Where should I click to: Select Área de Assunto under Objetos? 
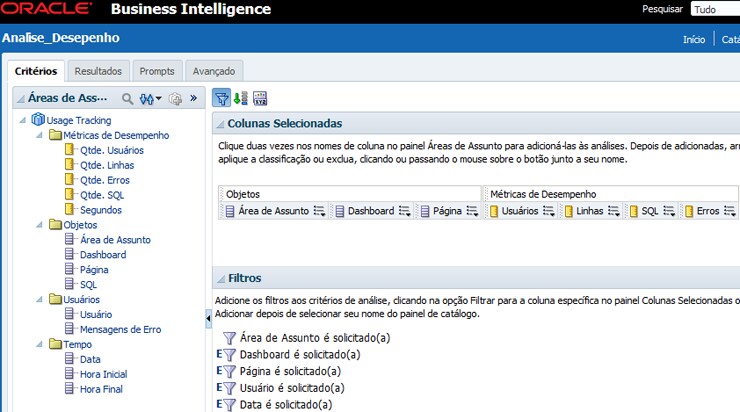tap(115, 240)
